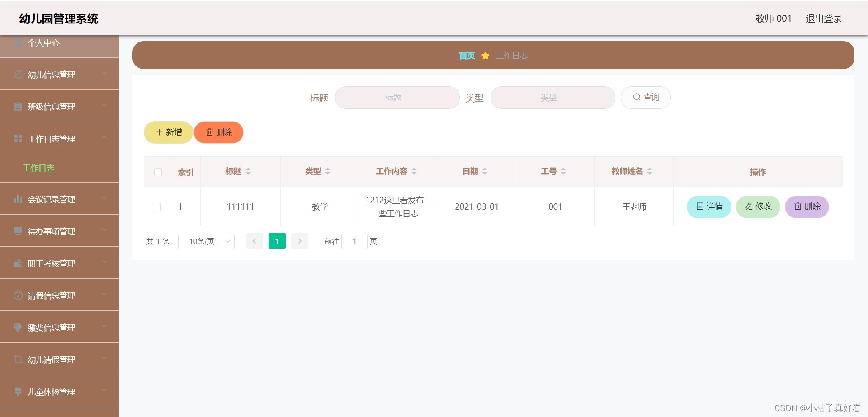Expand the 缴费信息管理 menu chevron

(104, 326)
